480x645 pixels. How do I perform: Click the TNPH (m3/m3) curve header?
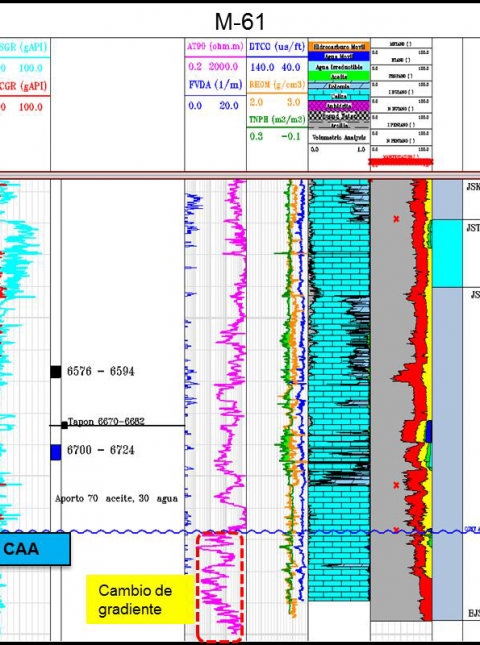pyautogui.click(x=277, y=119)
